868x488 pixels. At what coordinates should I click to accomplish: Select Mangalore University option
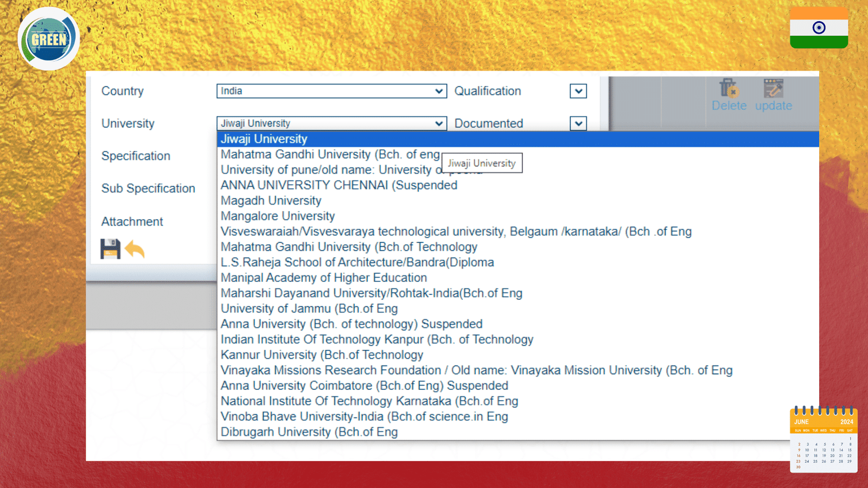[278, 216]
